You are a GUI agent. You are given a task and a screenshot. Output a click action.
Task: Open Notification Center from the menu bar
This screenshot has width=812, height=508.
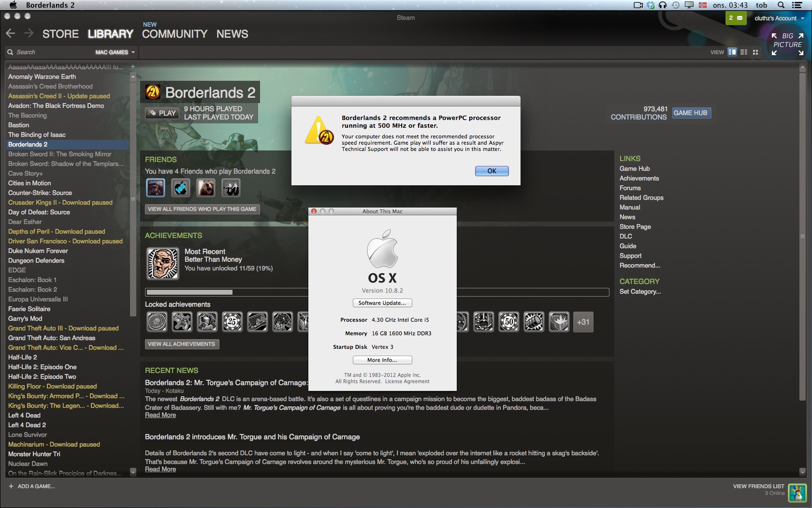pyautogui.click(x=797, y=5)
